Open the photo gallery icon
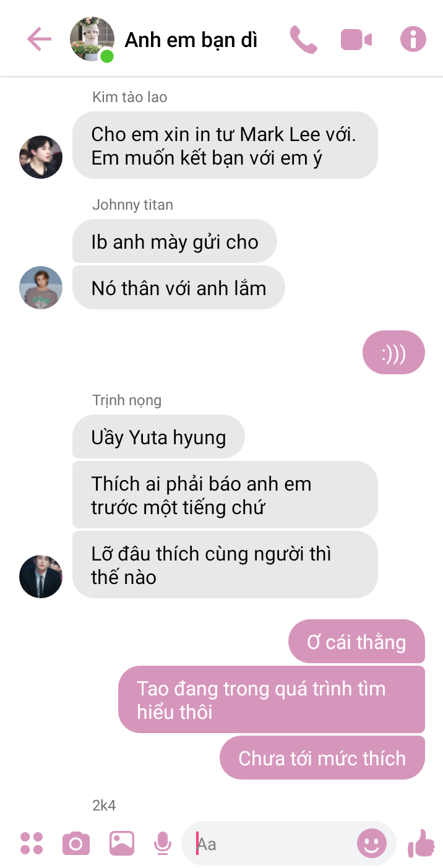Image resolution: width=443 pixels, height=868 pixels. pos(122,843)
